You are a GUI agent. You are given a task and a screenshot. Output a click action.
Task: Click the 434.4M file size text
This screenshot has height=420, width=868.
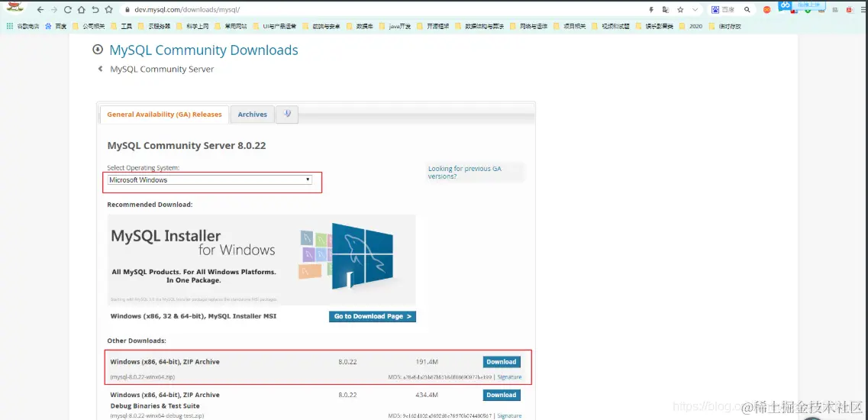pos(427,395)
